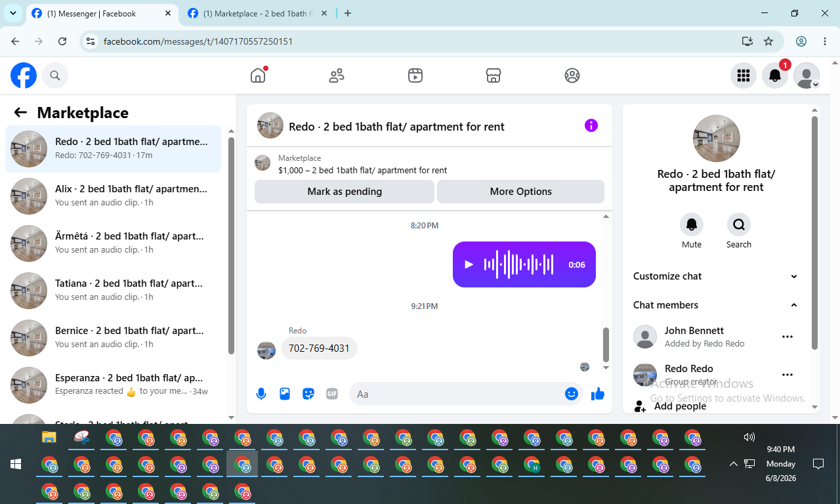Screen dimensions: 840x504
Task: Open File Explorer from the taskbar
Action: click(x=49, y=438)
